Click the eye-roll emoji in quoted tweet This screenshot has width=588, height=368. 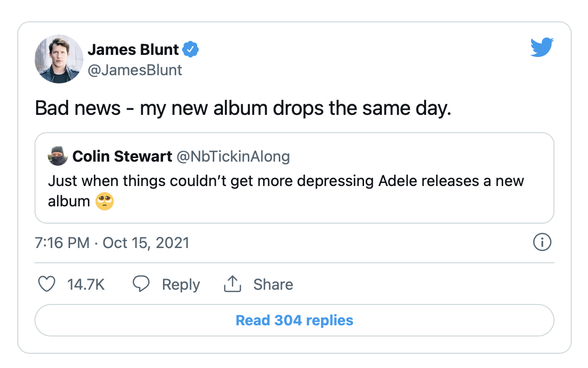(x=104, y=201)
